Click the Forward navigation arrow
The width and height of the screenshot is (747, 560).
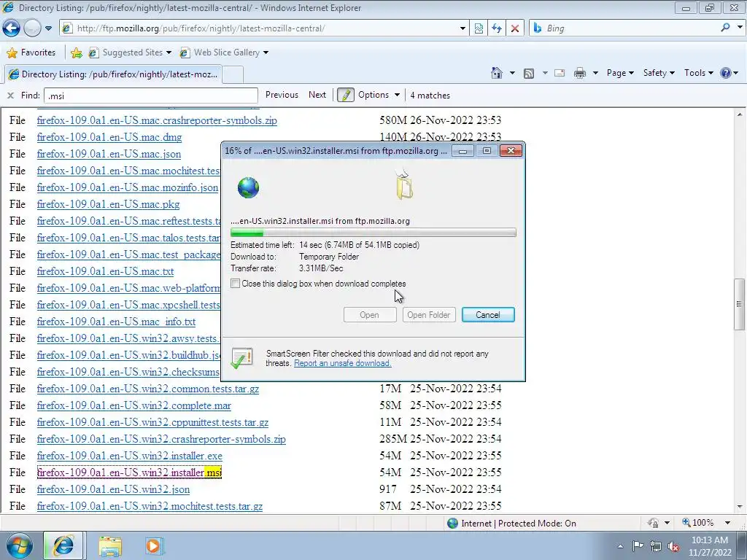click(x=32, y=28)
